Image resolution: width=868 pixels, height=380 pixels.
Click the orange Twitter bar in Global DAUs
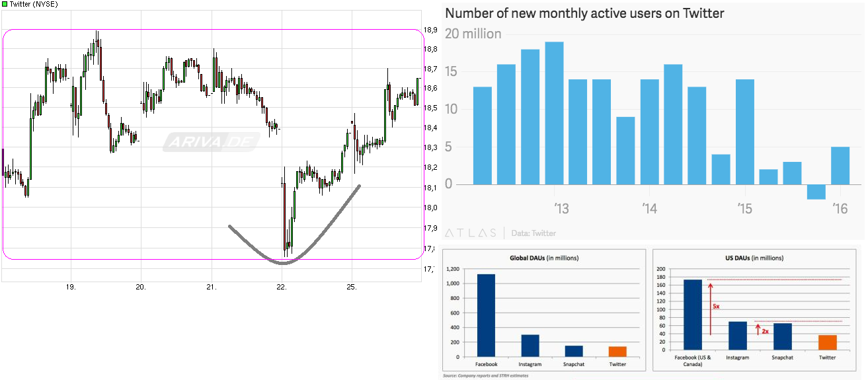coord(617,351)
